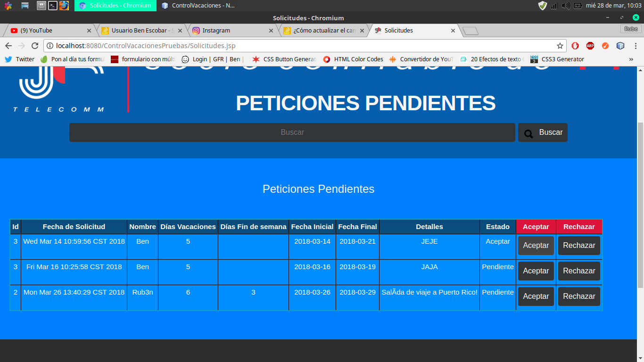Open the Chromium three-dot menu
This screenshot has width=644, height=362.
coord(635,46)
